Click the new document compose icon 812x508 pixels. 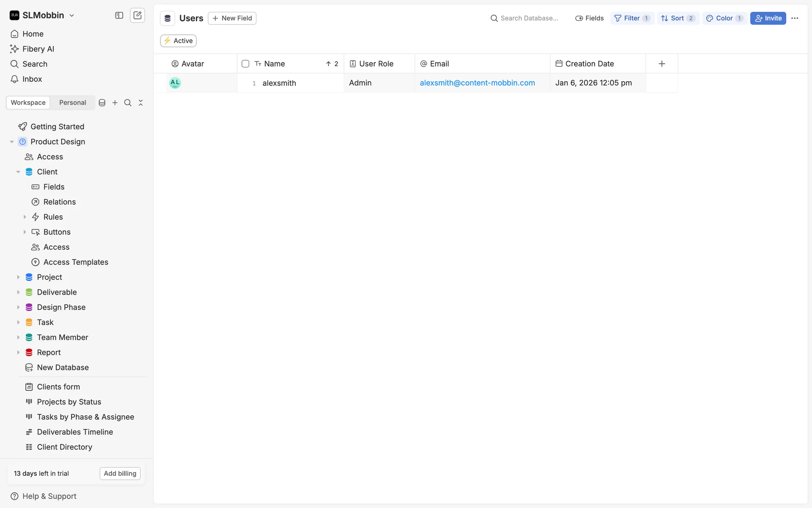click(137, 16)
